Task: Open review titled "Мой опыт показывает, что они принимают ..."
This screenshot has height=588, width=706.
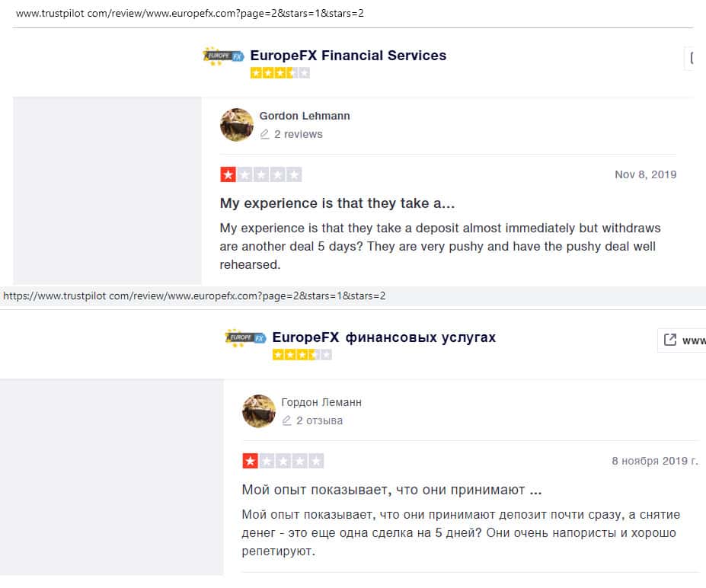Action: tap(391, 490)
